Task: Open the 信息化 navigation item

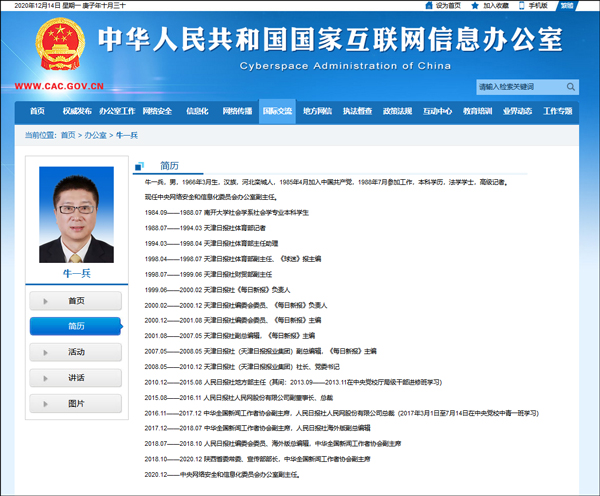Action: [197, 111]
